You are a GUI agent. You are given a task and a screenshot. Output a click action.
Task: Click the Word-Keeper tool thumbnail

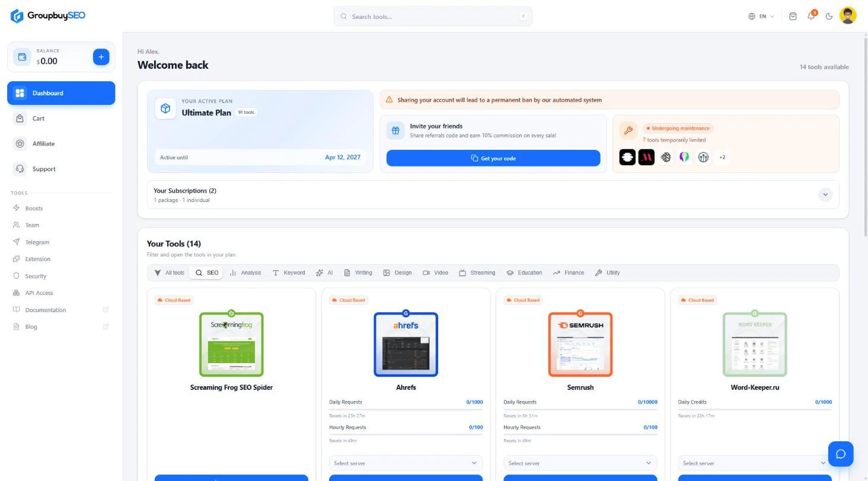pyautogui.click(x=755, y=344)
